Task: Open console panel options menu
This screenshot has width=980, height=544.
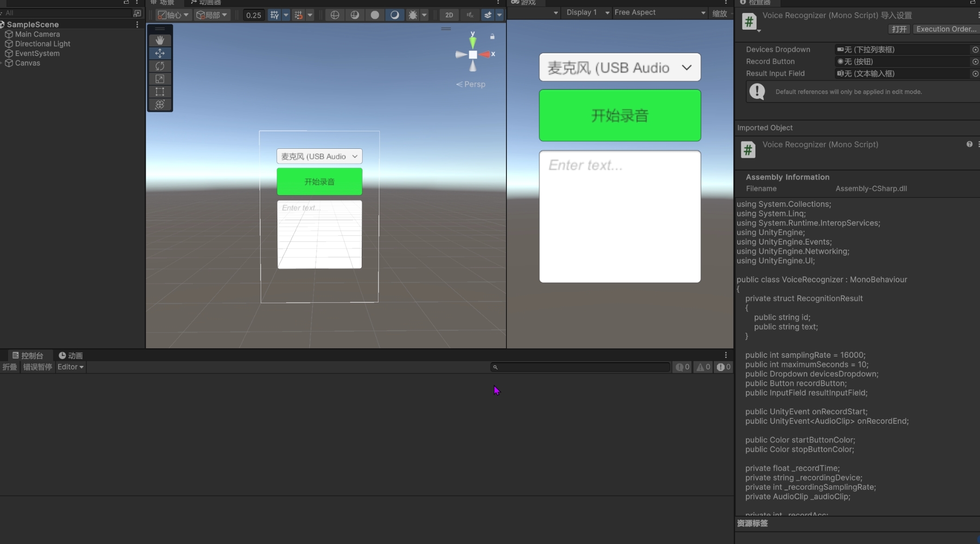Action: (726, 355)
